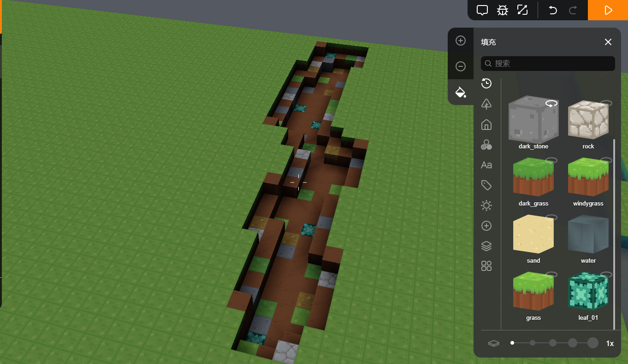Image resolution: width=628 pixels, height=364 pixels.
Task: Open the Aa text category tab
Action: [486, 165]
